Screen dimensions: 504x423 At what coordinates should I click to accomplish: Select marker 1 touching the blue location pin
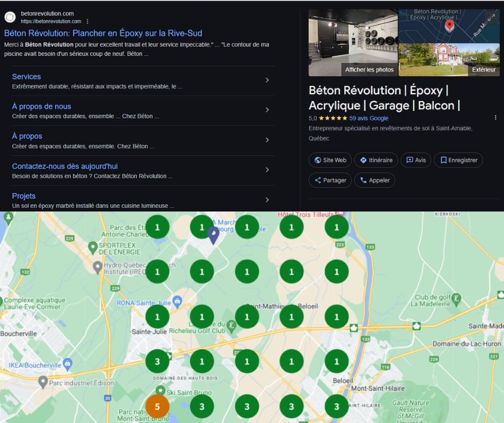[202, 227]
